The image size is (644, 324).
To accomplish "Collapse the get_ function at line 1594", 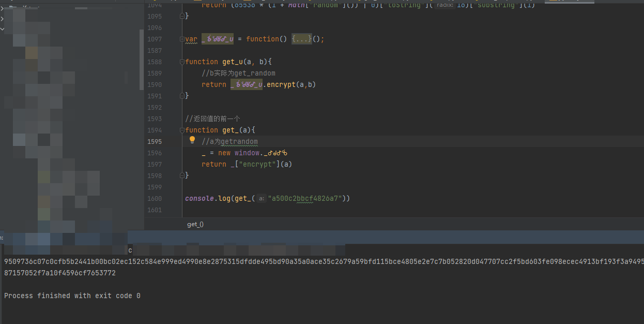I will coord(182,130).
